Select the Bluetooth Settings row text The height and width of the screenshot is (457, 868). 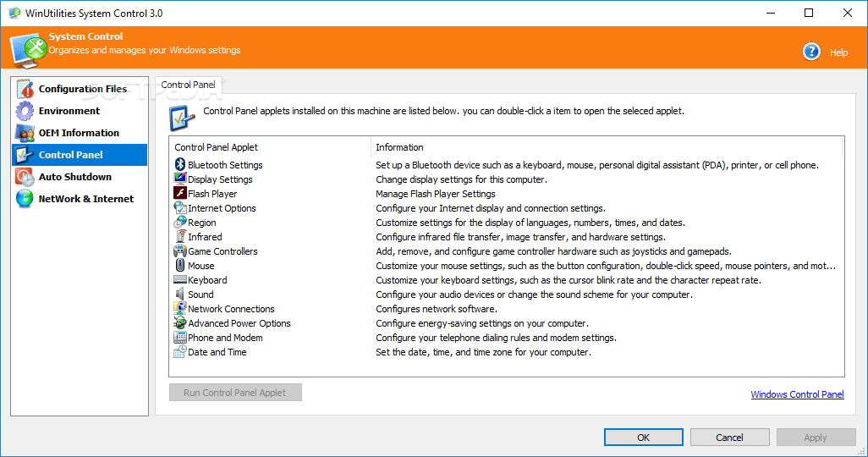pos(225,165)
